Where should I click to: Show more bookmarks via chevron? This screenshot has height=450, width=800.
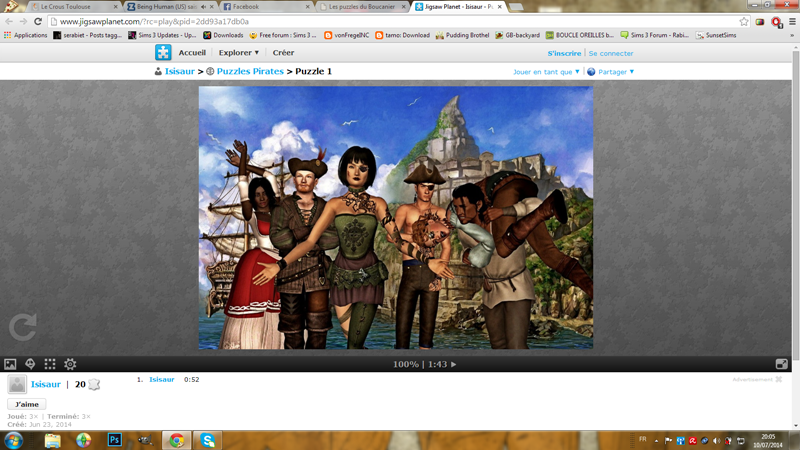click(x=792, y=35)
